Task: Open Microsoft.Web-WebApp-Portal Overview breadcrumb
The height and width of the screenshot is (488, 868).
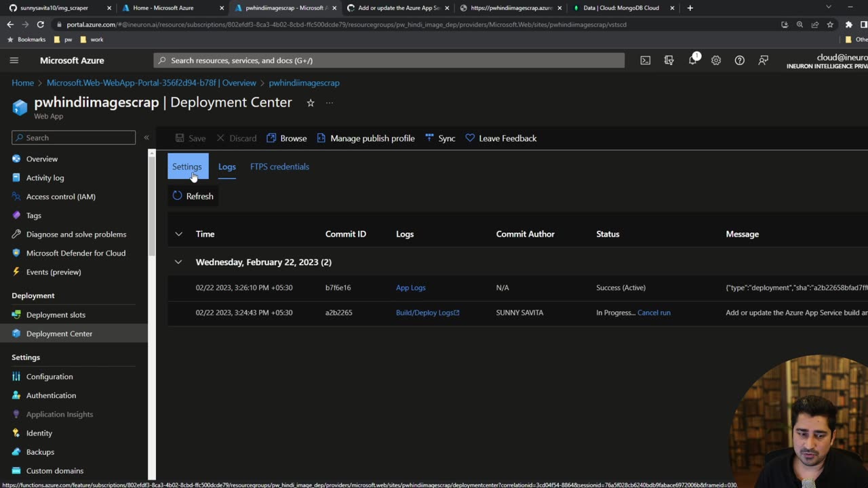Action: pyautogui.click(x=151, y=83)
